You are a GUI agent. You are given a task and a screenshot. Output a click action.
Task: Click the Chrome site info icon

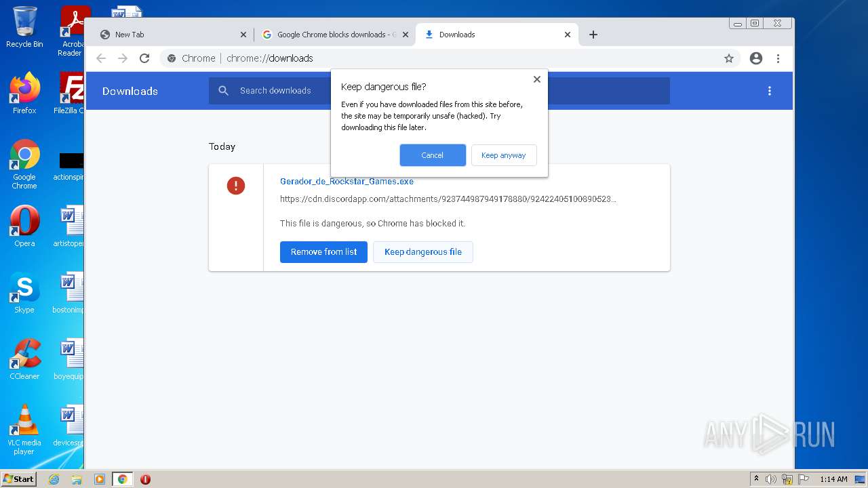coord(172,58)
